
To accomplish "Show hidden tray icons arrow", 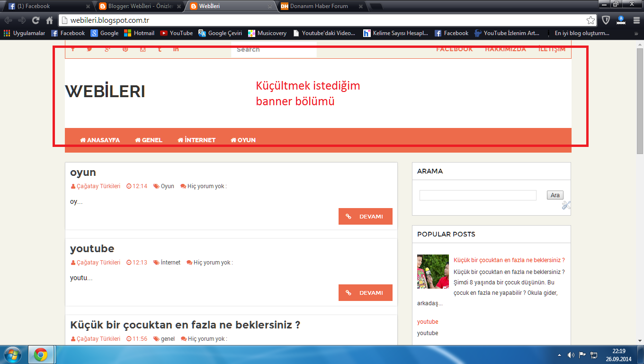I will click(x=559, y=355).
